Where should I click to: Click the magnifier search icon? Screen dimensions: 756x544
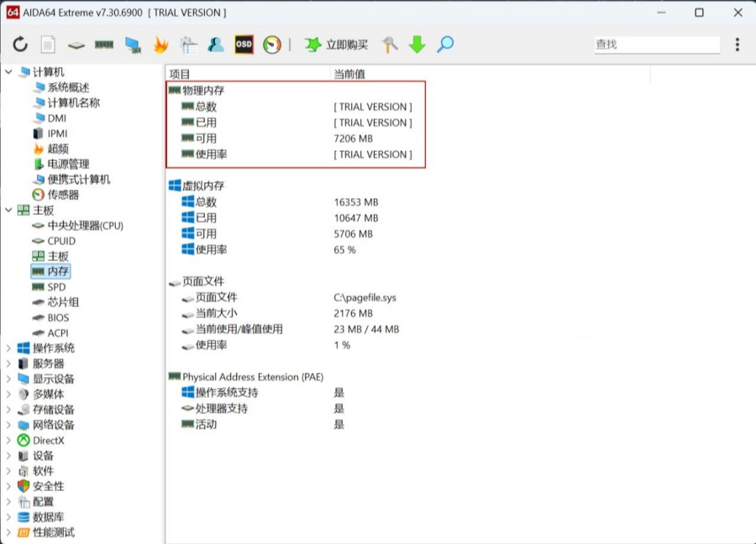click(445, 44)
